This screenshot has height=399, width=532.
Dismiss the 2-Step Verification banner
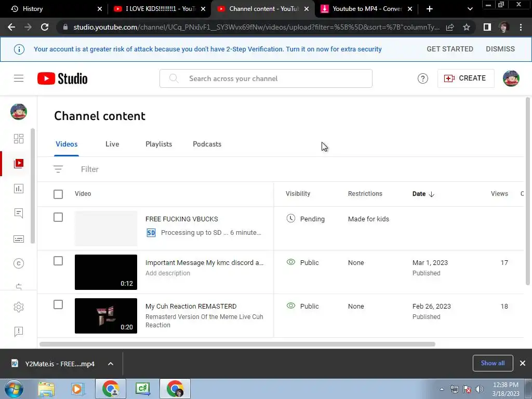pos(500,49)
